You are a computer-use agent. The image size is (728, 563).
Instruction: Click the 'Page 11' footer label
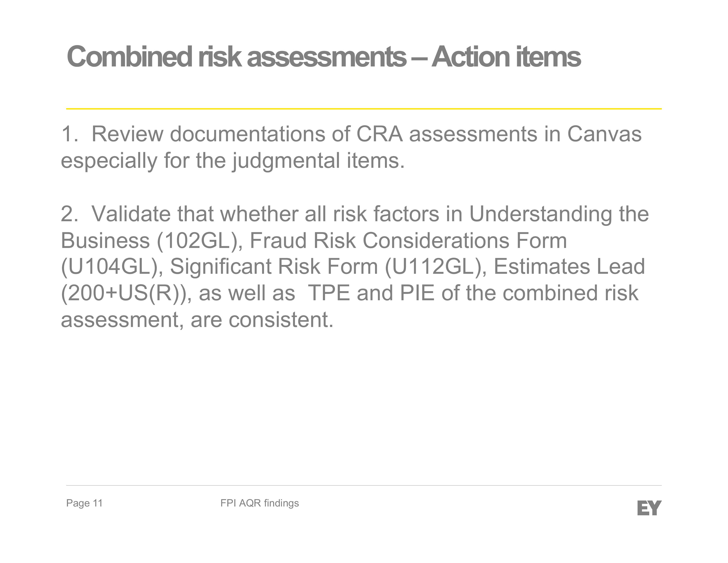click(84, 503)
